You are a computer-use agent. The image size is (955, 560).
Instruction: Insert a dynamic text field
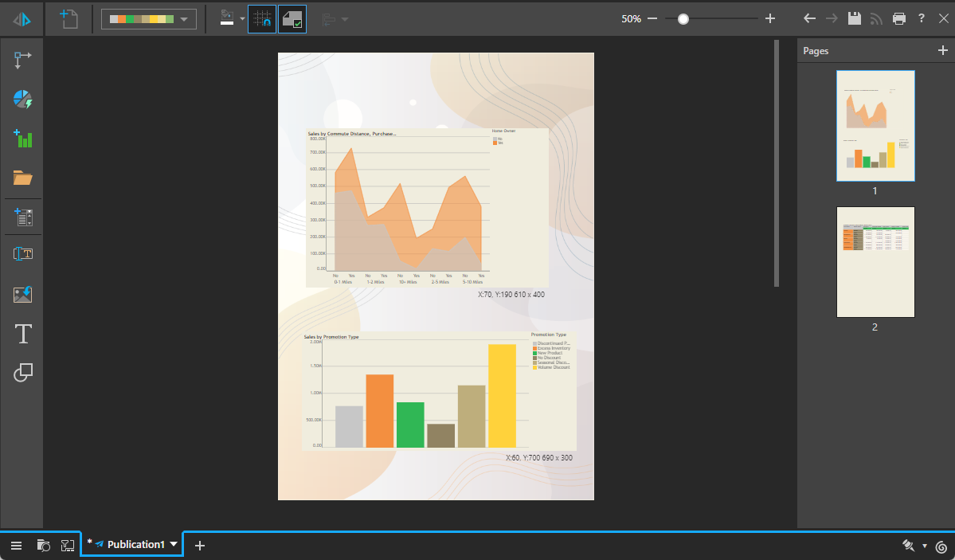(23, 254)
